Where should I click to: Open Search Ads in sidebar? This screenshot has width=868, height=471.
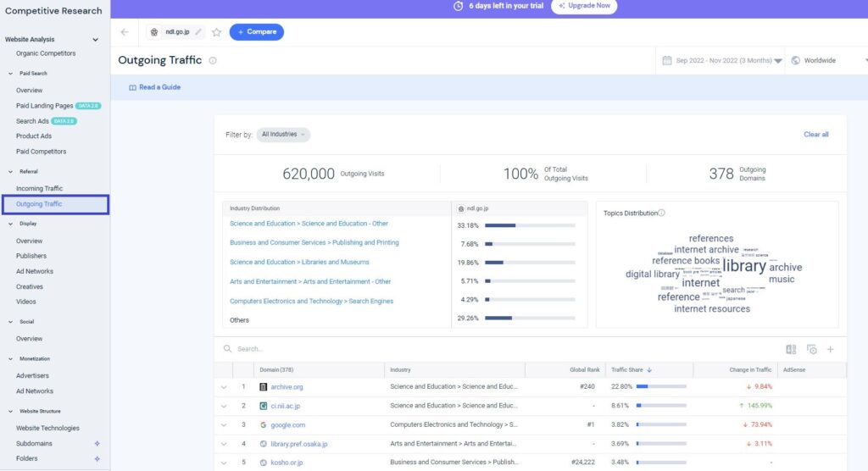[x=32, y=121]
